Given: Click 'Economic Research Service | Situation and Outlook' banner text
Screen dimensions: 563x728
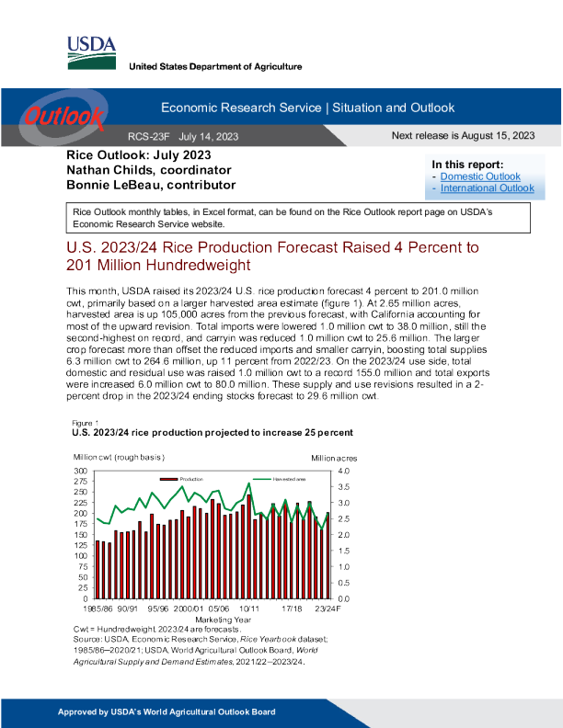Looking at the screenshot, I should pos(307,108).
